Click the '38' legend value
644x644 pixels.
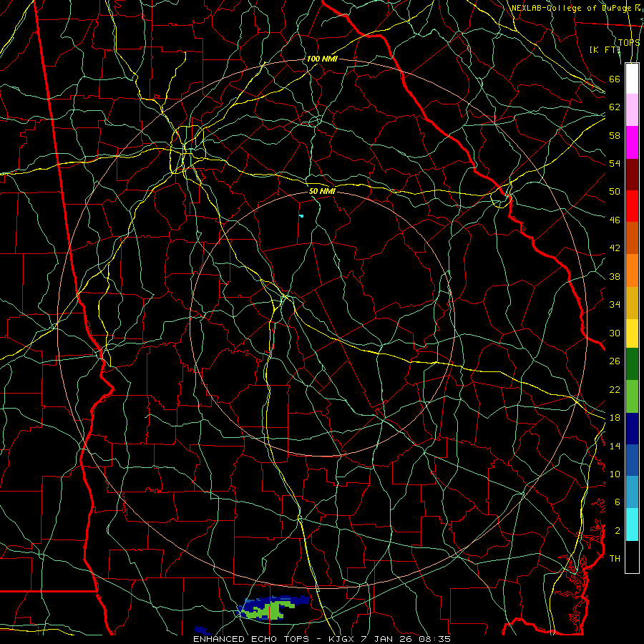[x=615, y=276]
